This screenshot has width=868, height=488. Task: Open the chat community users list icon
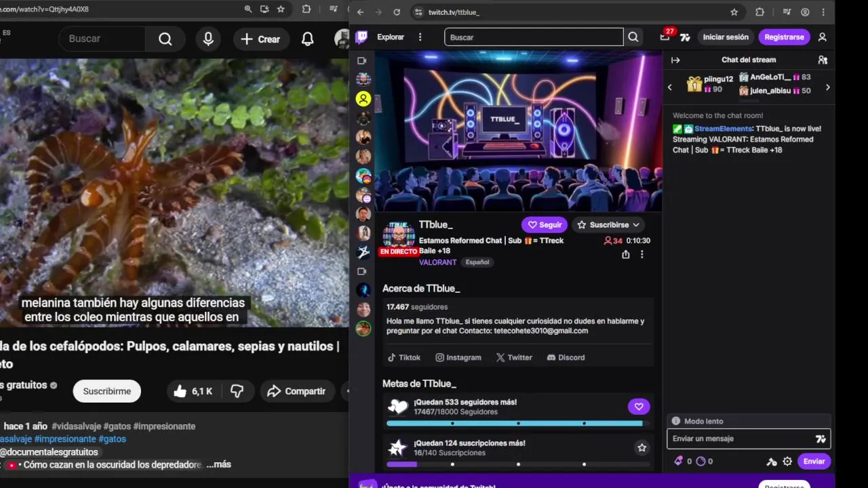click(x=823, y=60)
